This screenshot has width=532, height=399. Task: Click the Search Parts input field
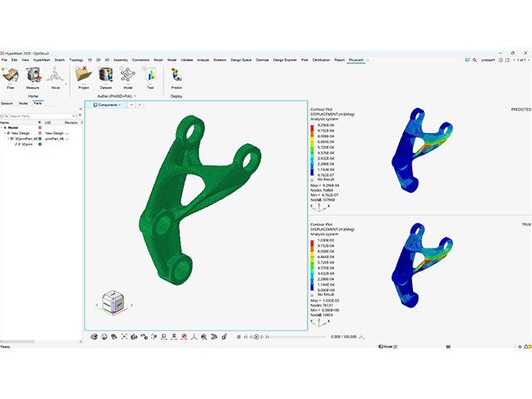[x=40, y=116]
